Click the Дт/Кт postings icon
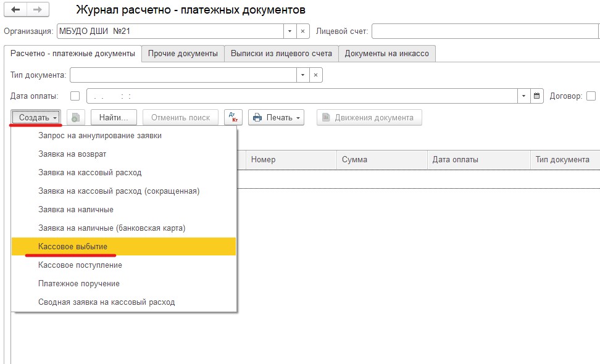This screenshot has width=600, height=364. pyautogui.click(x=233, y=117)
